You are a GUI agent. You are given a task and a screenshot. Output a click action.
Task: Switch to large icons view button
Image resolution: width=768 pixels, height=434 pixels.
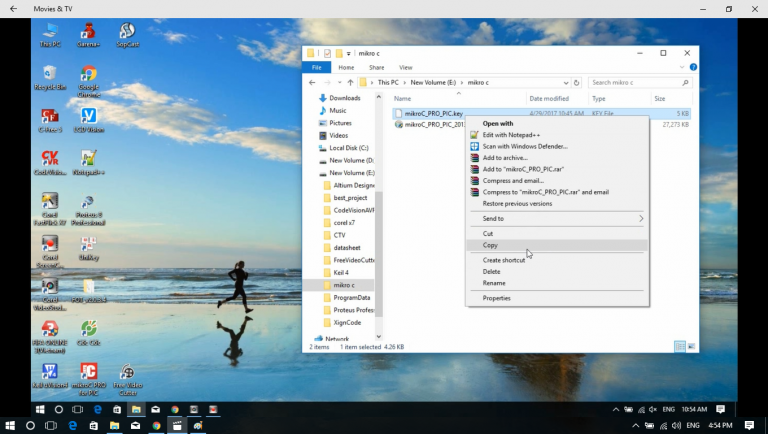tap(692, 346)
